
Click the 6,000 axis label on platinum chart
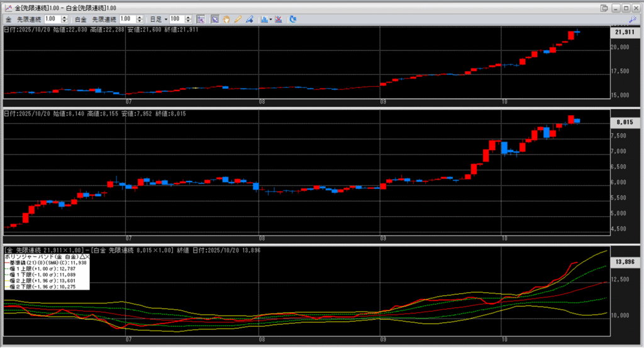(x=619, y=183)
